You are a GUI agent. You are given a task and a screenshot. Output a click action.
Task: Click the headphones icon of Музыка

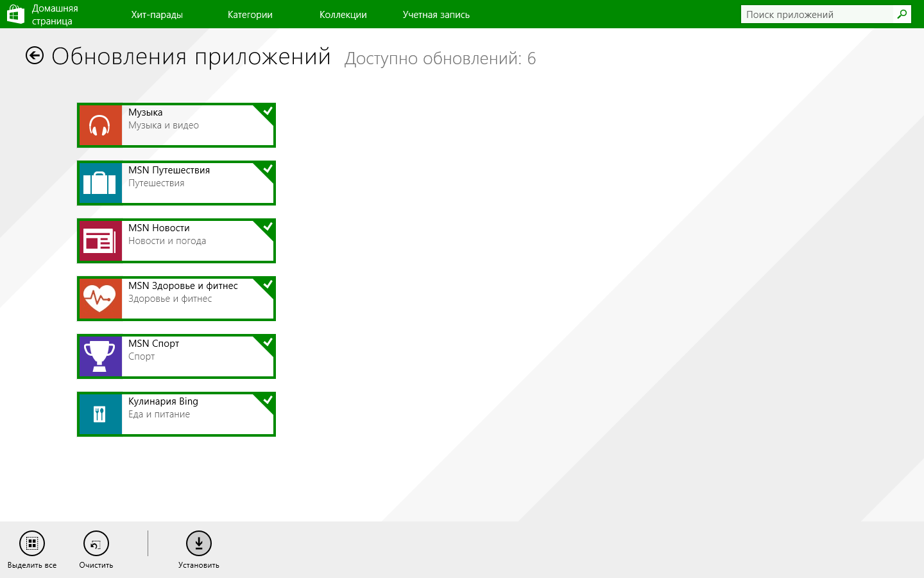[99, 125]
